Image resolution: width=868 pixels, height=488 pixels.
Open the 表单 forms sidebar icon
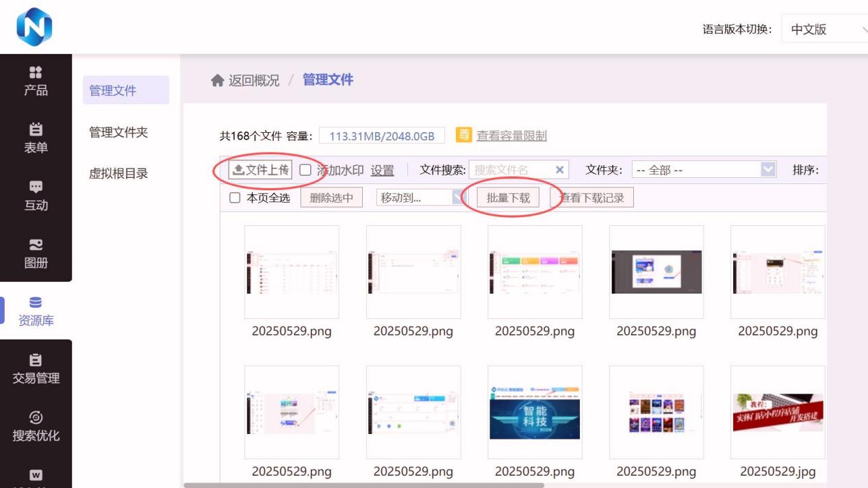[x=36, y=129]
